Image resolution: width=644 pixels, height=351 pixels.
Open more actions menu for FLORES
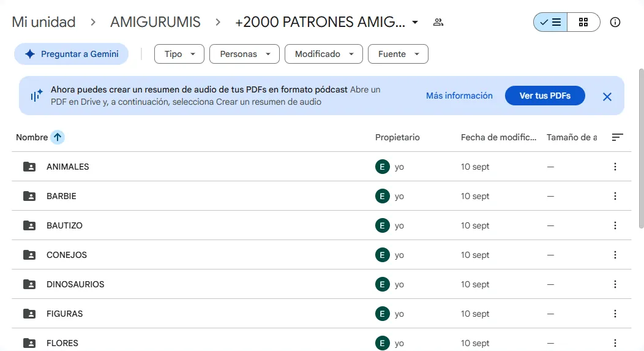tap(615, 343)
